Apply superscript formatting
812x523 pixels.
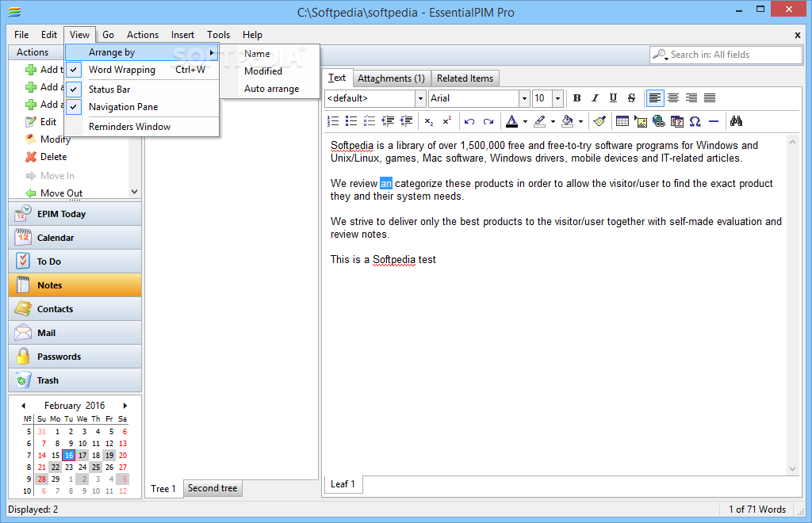point(447,121)
